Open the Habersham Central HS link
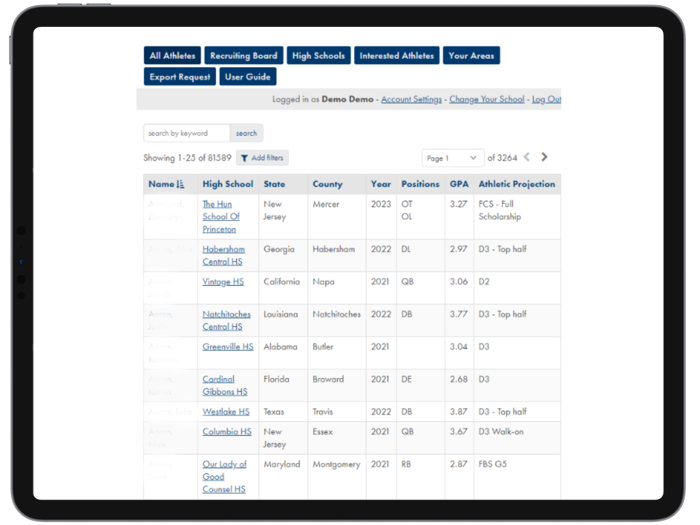700x525 pixels. [x=224, y=255]
